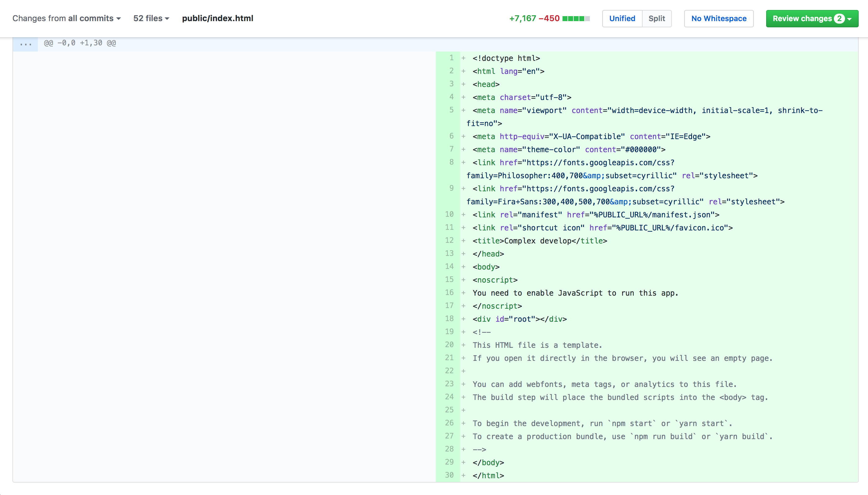Viewport: 868px width, 495px height.
Task: Click the plus marker on empty line 22
Action: pos(463,371)
